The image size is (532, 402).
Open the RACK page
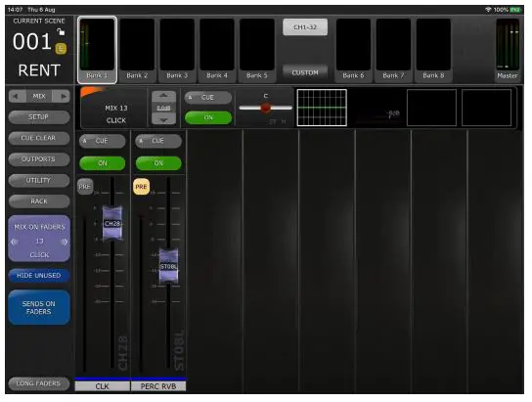point(39,201)
